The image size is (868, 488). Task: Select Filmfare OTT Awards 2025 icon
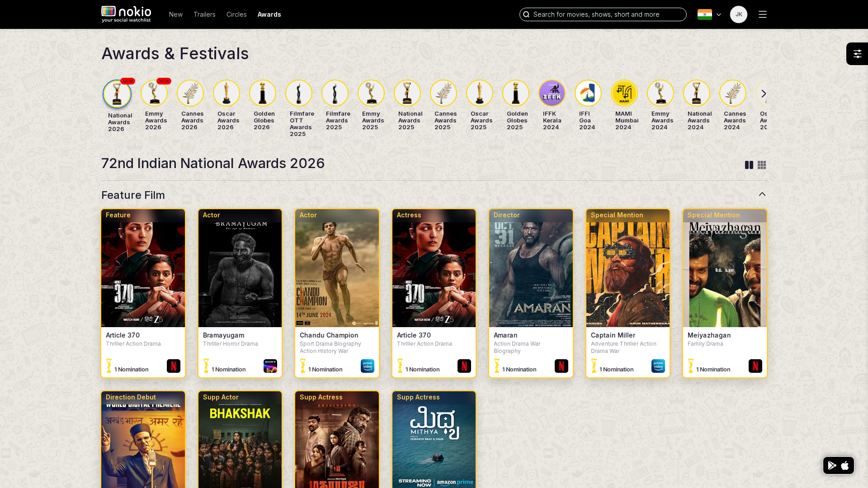click(299, 93)
